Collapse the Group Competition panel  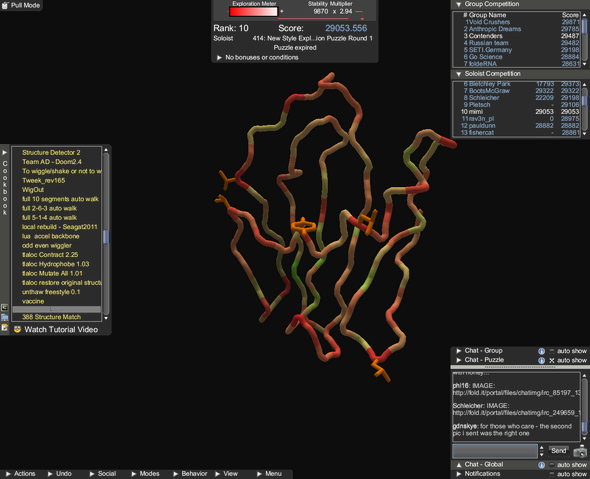click(x=458, y=4)
